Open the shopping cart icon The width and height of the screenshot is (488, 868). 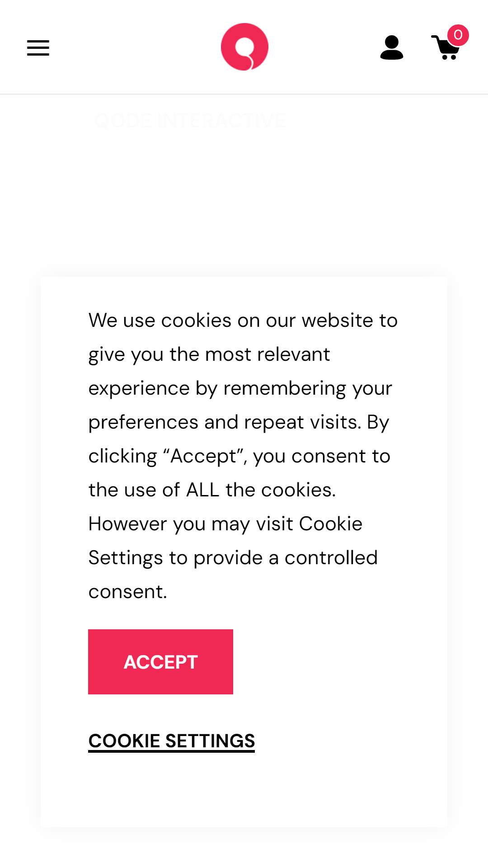coord(446,48)
